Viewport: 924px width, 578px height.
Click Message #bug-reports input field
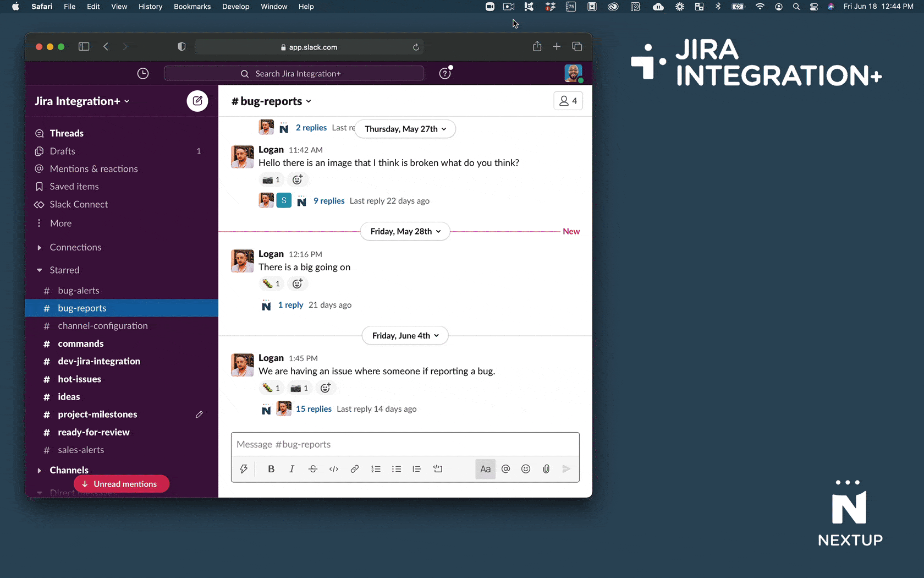point(405,444)
